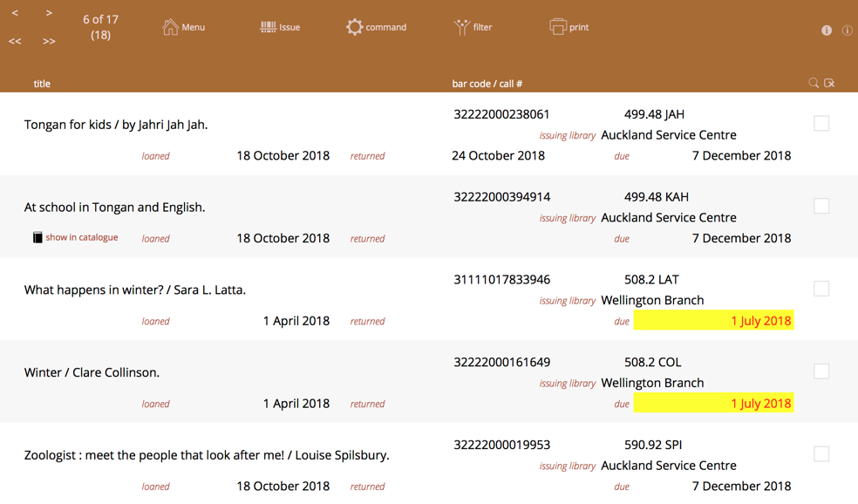Select the What happens in winter checkbox
858x504 pixels.
point(821,289)
